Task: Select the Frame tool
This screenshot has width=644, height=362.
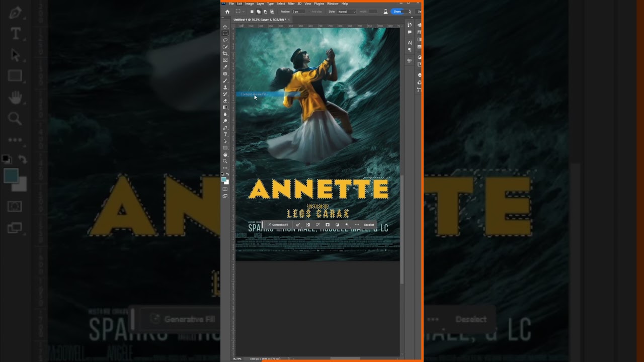Action: (225, 60)
